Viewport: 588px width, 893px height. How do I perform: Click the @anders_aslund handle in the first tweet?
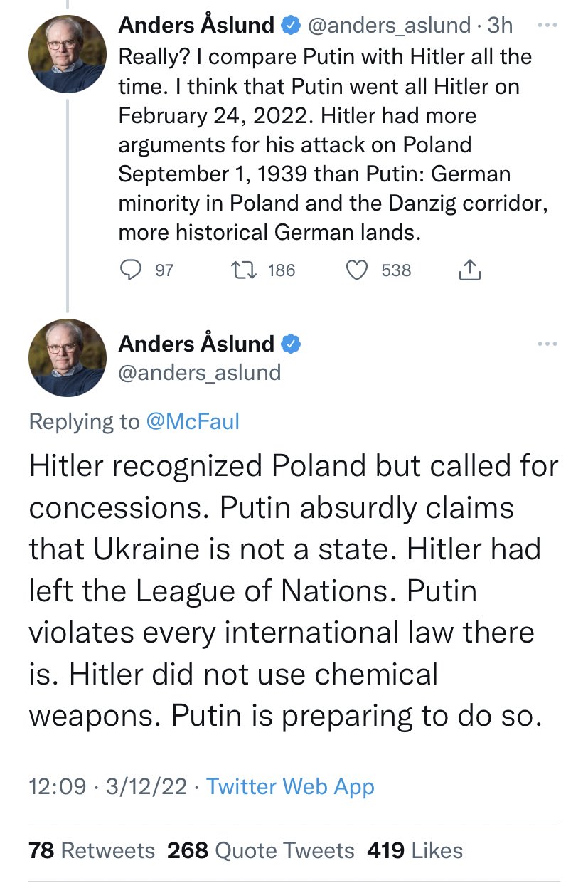tap(389, 26)
